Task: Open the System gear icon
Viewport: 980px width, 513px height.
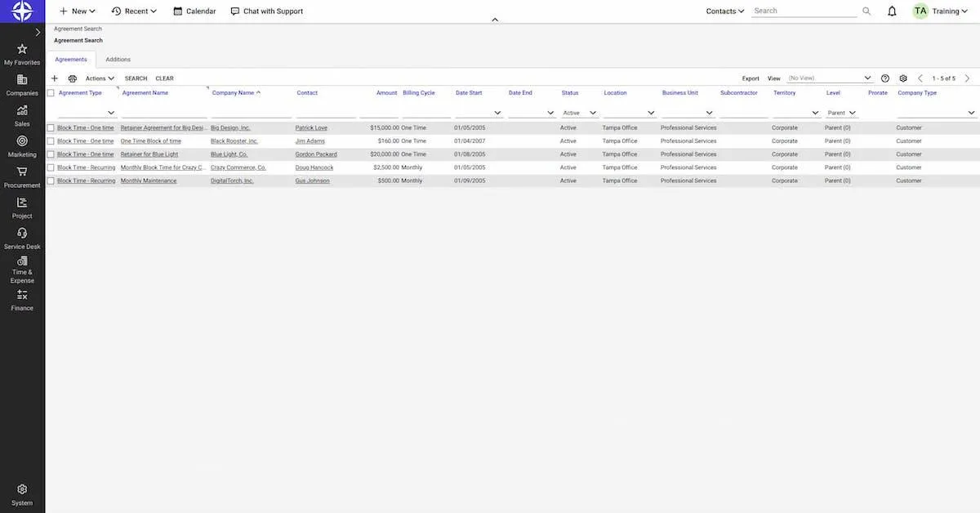Action: pos(22,489)
